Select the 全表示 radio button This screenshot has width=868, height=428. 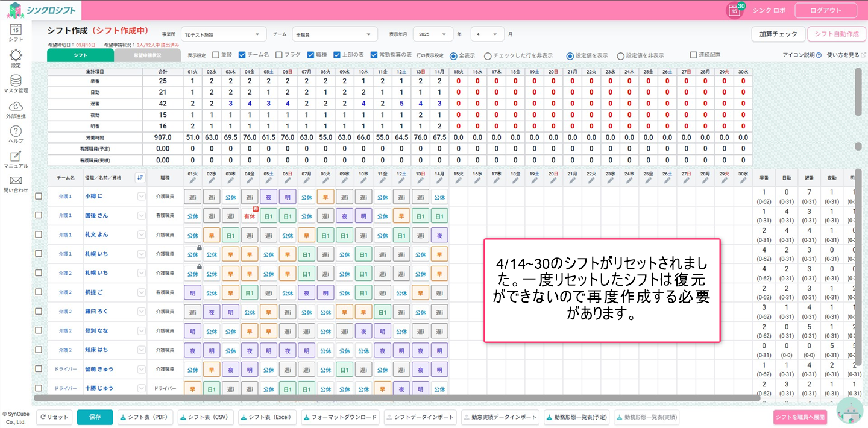[x=453, y=55]
